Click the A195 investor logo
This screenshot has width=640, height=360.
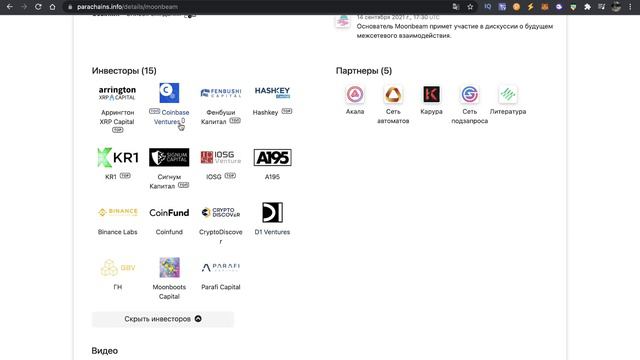272,158
